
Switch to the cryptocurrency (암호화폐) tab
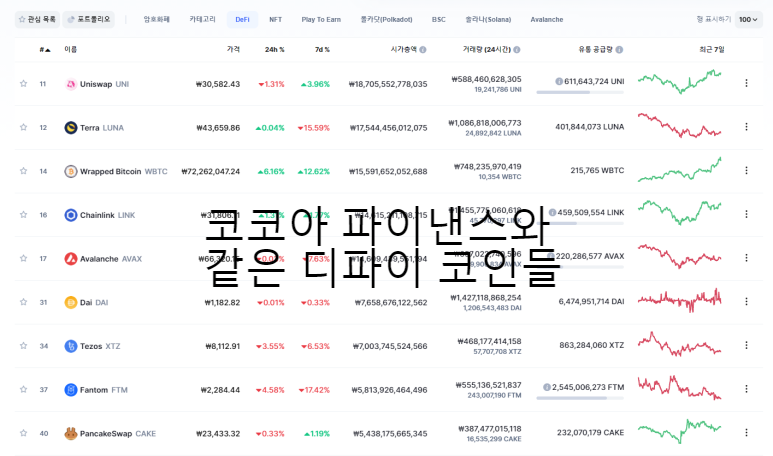156,20
